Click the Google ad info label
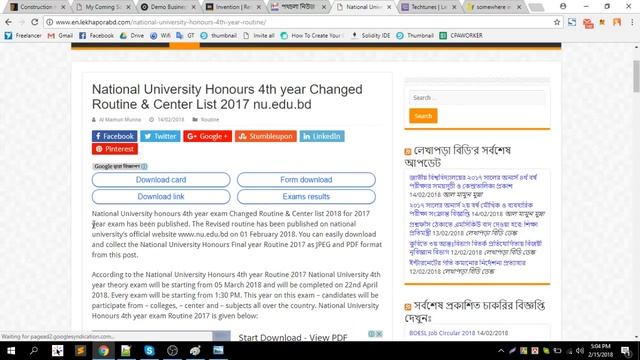Viewport: 640px width, 360px height. tap(120, 166)
